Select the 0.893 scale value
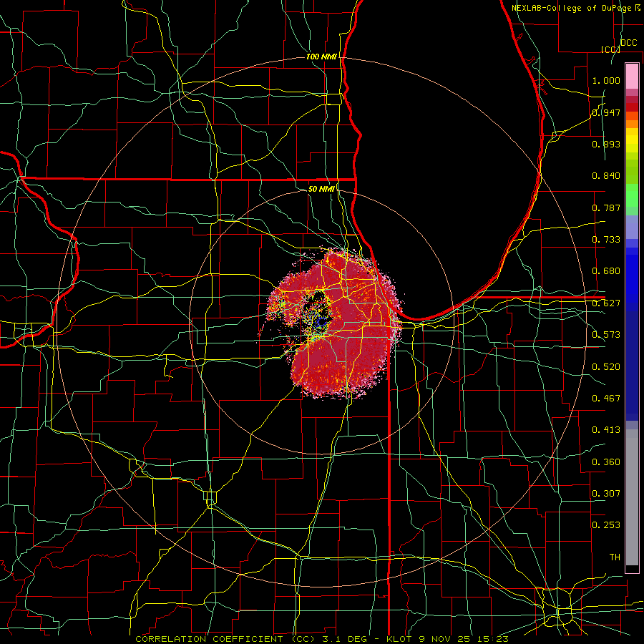The image size is (644, 644). (606, 144)
